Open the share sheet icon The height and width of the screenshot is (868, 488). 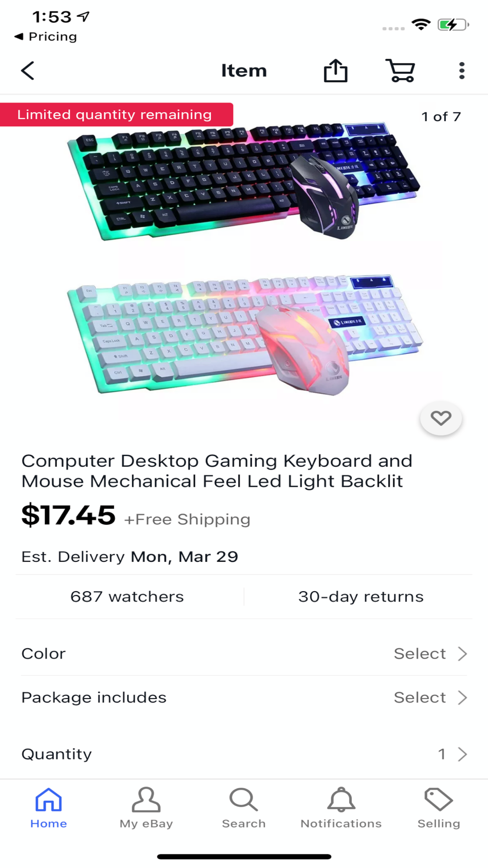[x=336, y=71]
